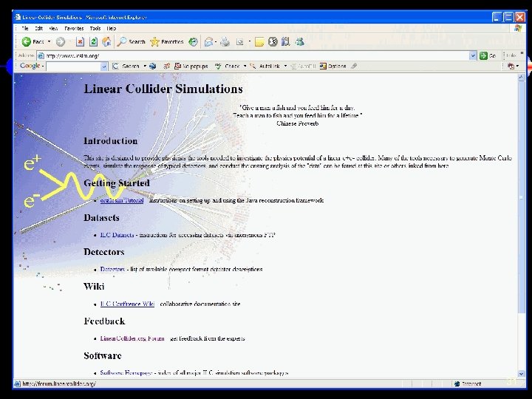
Task: Click the Edit page icon
Action: (240, 41)
